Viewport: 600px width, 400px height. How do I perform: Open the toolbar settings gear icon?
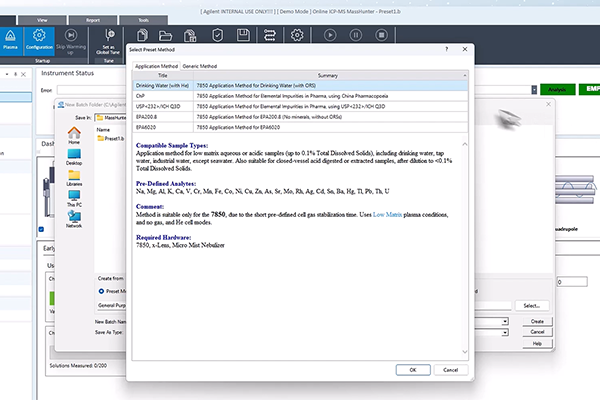coord(297,35)
